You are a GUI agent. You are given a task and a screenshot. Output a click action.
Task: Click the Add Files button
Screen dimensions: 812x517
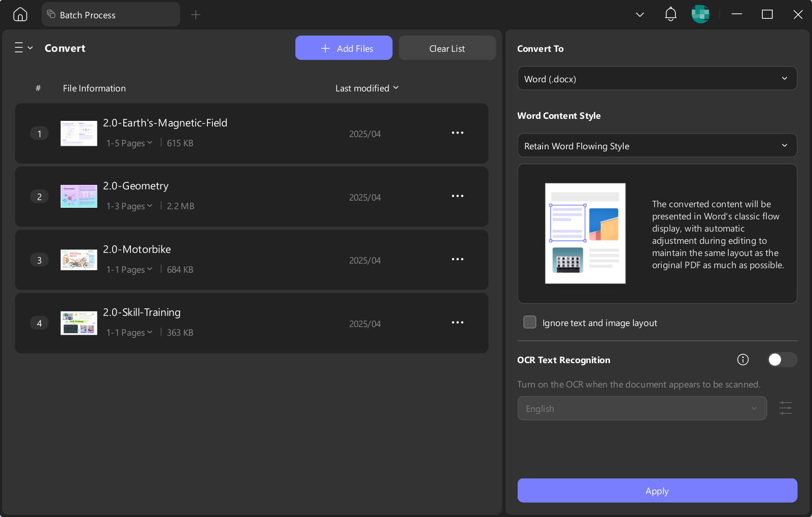click(344, 48)
